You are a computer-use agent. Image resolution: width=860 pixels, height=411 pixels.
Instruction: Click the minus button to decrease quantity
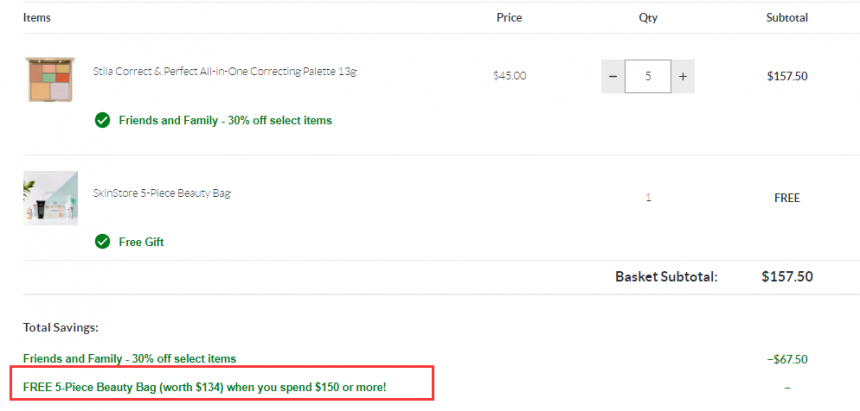coord(613,76)
